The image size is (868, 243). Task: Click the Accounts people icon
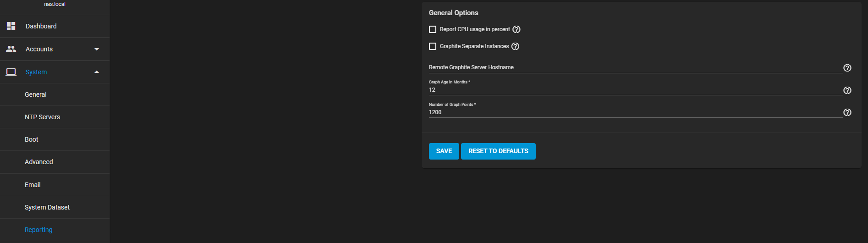point(11,49)
